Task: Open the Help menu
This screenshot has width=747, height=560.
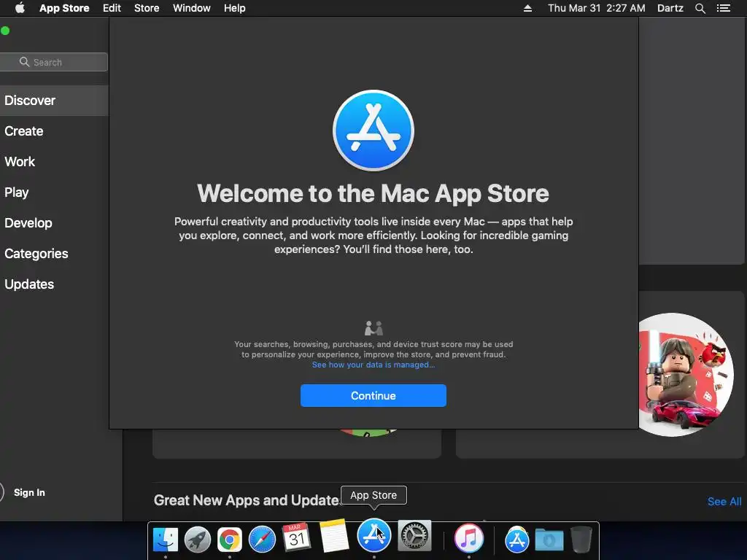Action: click(235, 8)
